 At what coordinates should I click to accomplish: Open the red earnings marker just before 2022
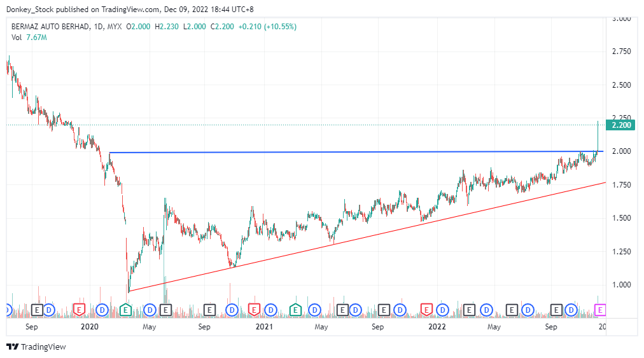pos(426,310)
